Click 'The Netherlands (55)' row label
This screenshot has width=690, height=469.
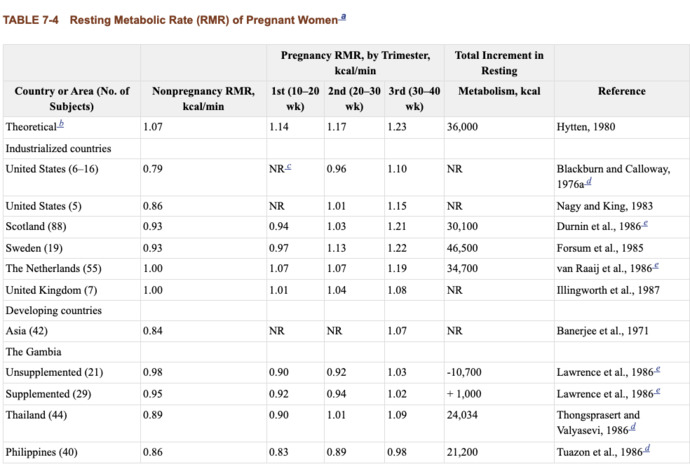pyautogui.click(x=54, y=268)
